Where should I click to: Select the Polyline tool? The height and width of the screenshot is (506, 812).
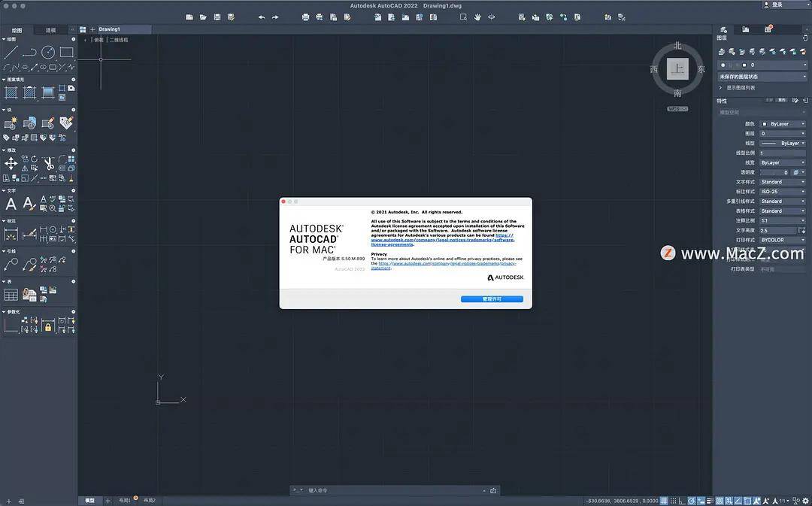29,52
